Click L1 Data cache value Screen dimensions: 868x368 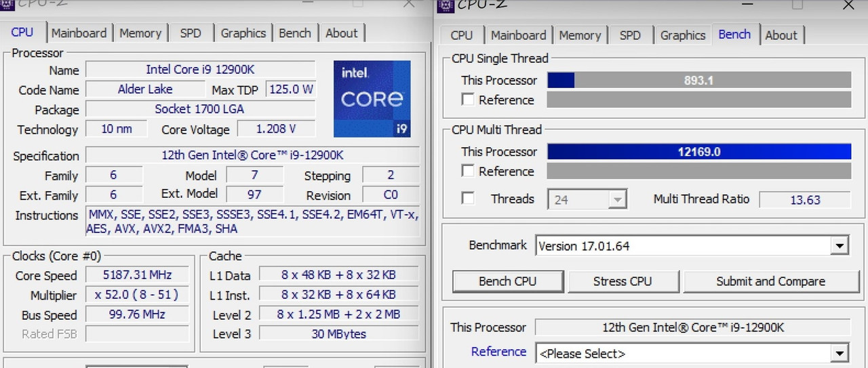click(x=338, y=274)
